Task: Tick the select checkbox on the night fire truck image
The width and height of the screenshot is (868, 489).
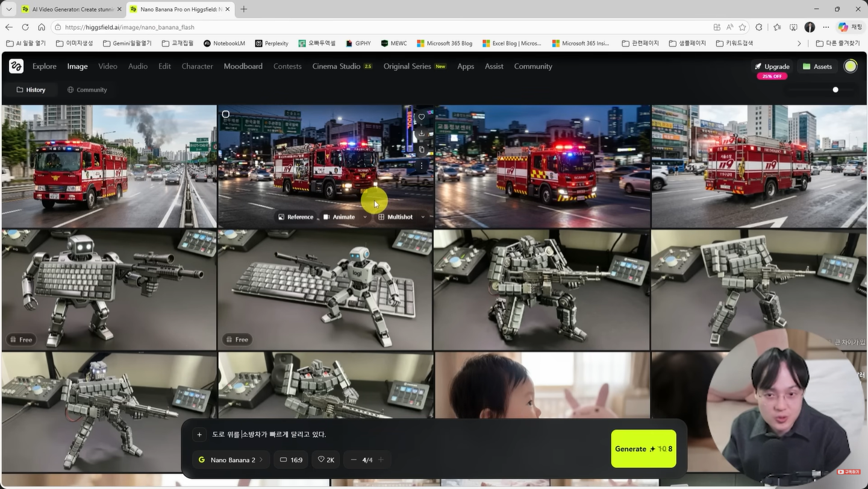Action: 226,114
